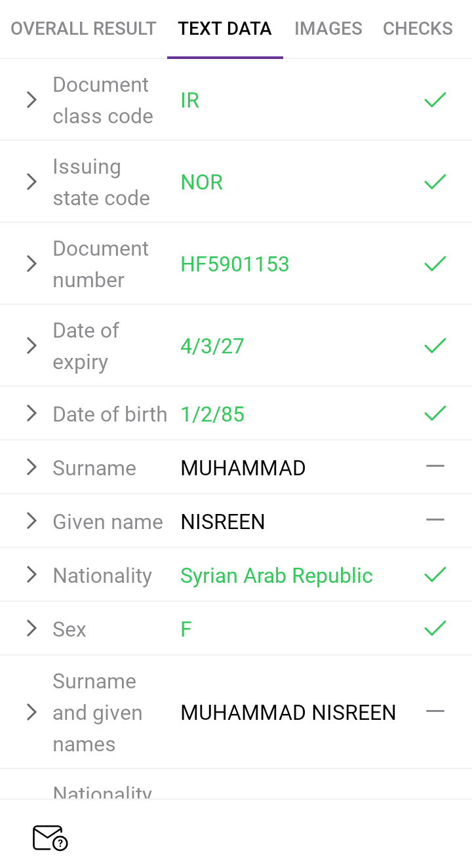Image resolution: width=472 pixels, height=868 pixels.
Task: Open the IMAGES tab
Action: pos(328,29)
